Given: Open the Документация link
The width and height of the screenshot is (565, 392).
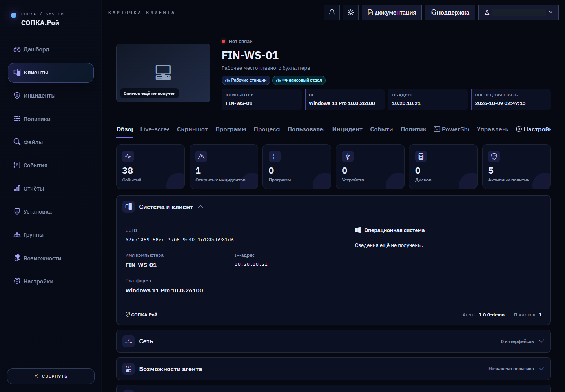Looking at the screenshot, I should [392, 13].
